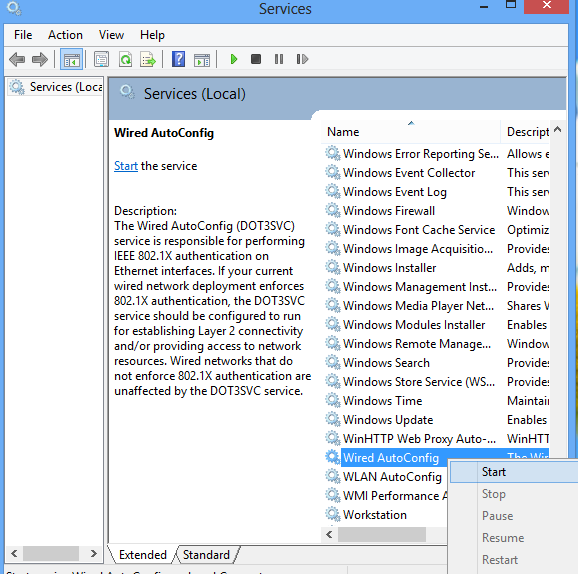Click the list scroll-up arrow

[x=558, y=129]
